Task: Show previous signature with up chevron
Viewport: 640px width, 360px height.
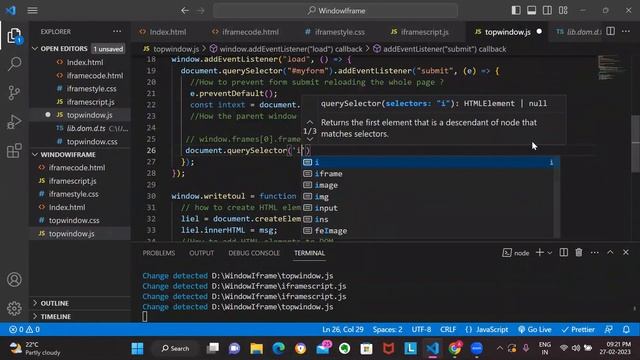Action: coord(310,122)
